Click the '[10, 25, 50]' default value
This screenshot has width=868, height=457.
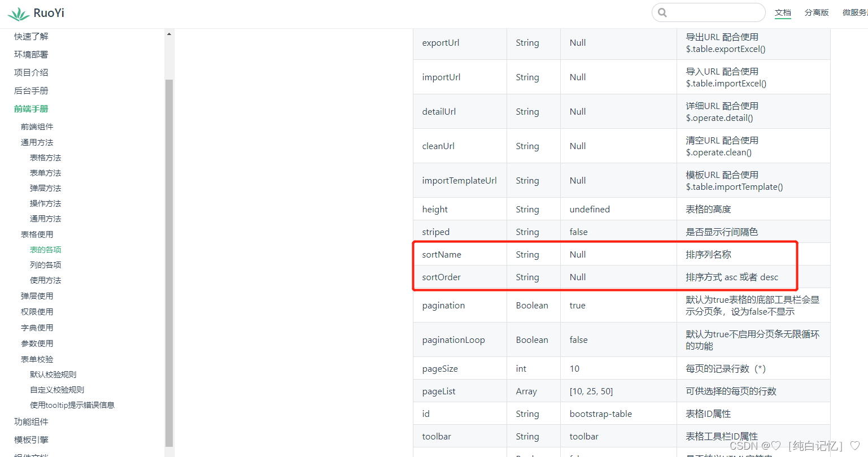[591, 391]
